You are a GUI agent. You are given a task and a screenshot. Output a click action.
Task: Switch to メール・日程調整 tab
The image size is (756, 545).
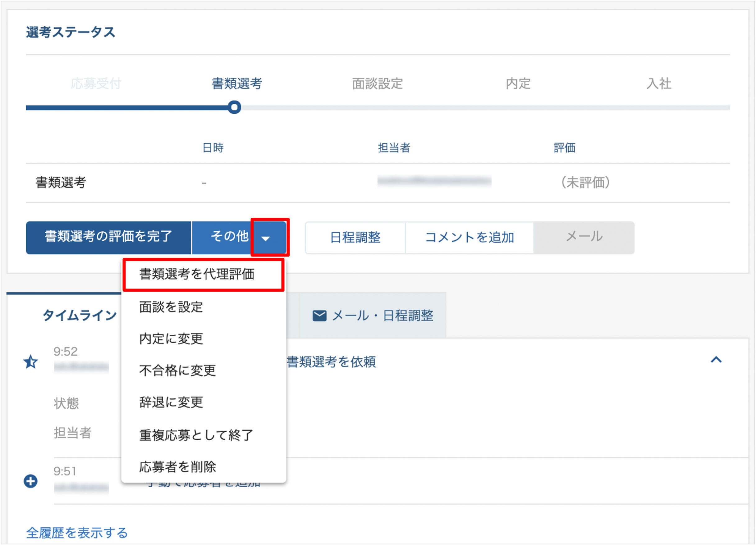[x=373, y=316]
